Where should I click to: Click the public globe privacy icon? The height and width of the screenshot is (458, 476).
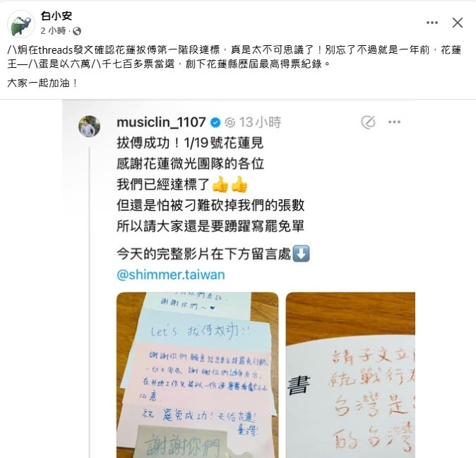pos(77,31)
